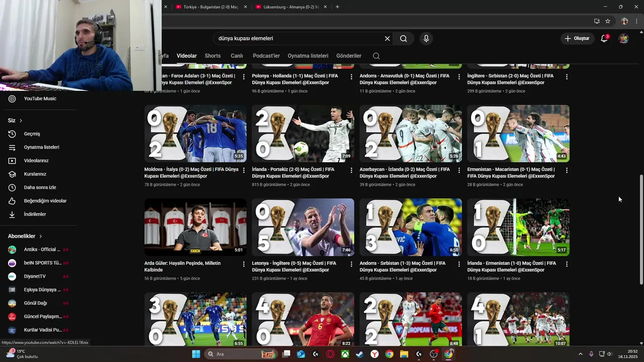
Task: Open the Windows Start menu
Action: pyautogui.click(x=196, y=354)
